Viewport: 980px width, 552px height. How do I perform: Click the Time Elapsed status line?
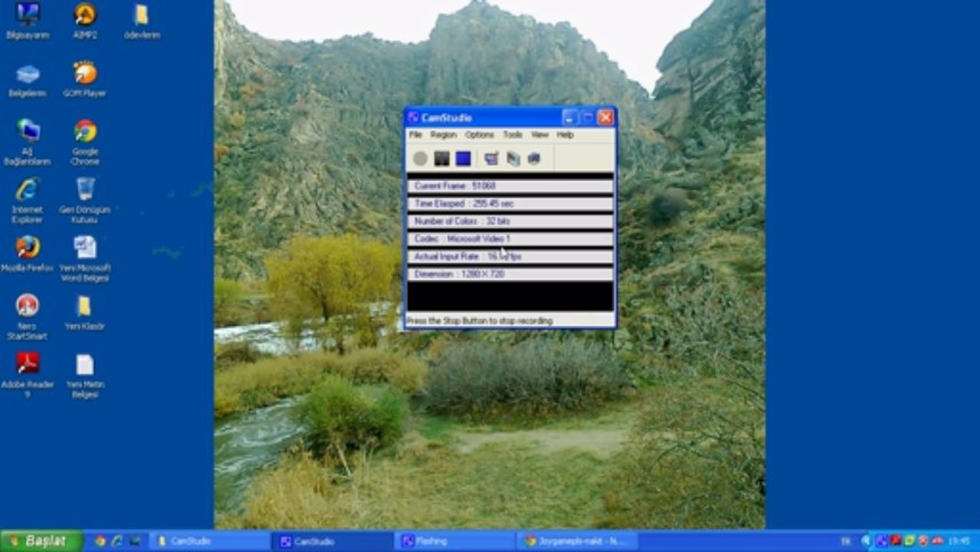pyautogui.click(x=510, y=204)
